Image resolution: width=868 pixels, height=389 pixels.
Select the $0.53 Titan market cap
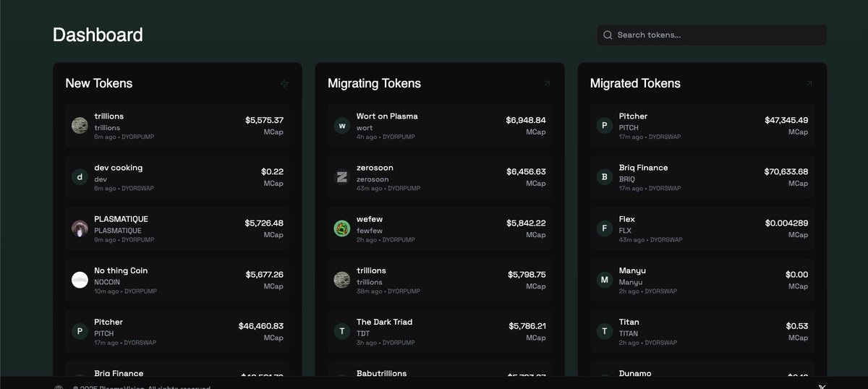[797, 326]
